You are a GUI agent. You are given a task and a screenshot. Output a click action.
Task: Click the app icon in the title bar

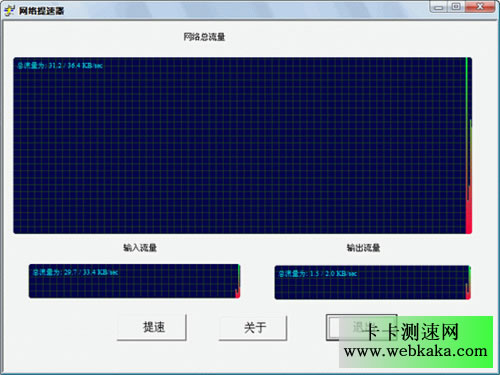9,10
